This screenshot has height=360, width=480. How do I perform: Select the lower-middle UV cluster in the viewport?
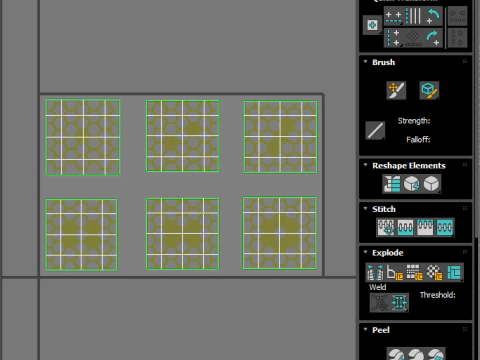point(183,234)
